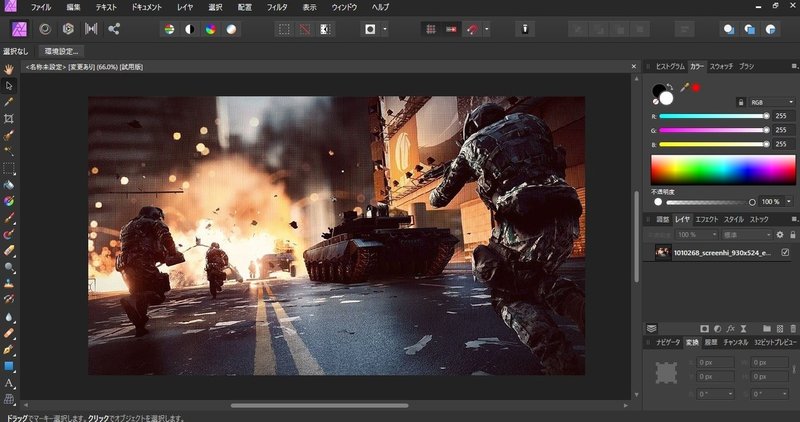Toggle the Force Pixel Alignment icon
800x422 pixels.
[451, 30]
